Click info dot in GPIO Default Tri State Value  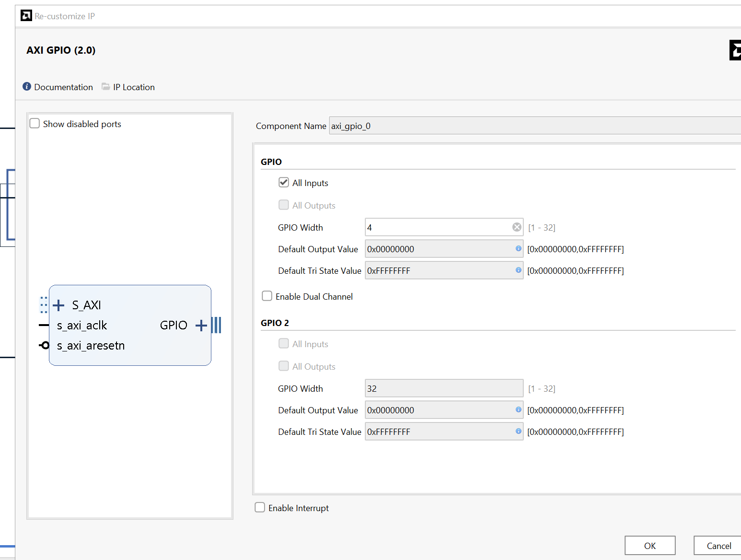pyautogui.click(x=518, y=270)
